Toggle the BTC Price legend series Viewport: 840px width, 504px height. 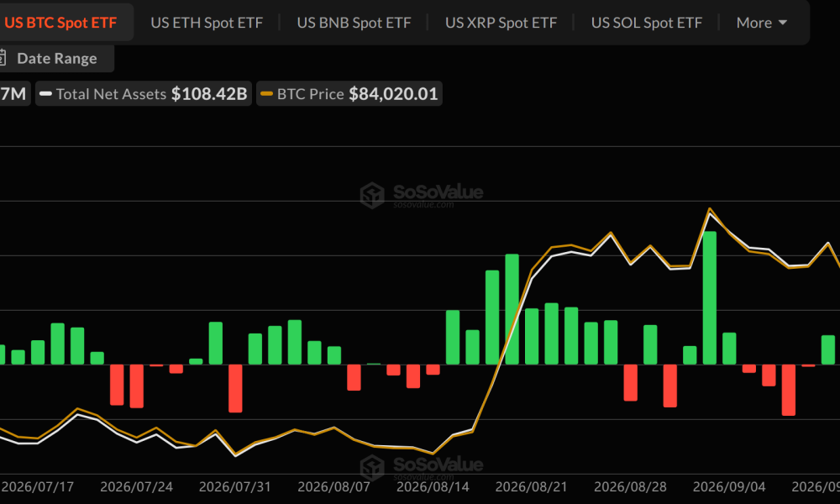click(349, 94)
